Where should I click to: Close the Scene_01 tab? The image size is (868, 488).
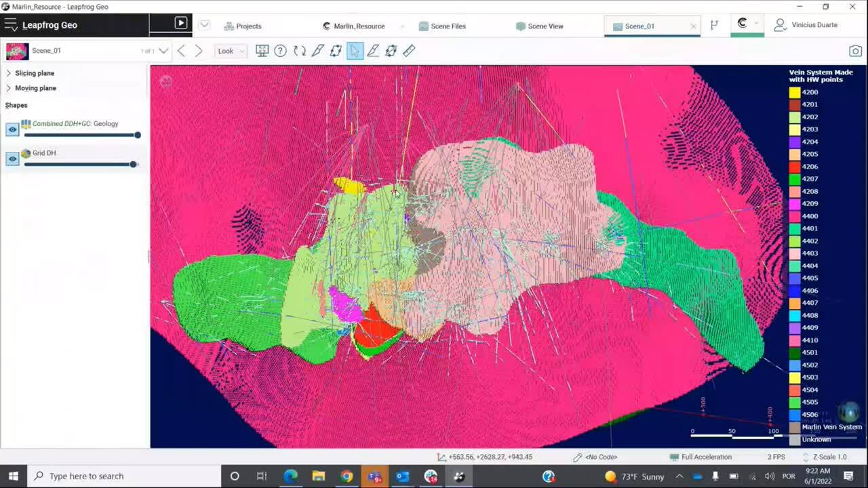(693, 26)
